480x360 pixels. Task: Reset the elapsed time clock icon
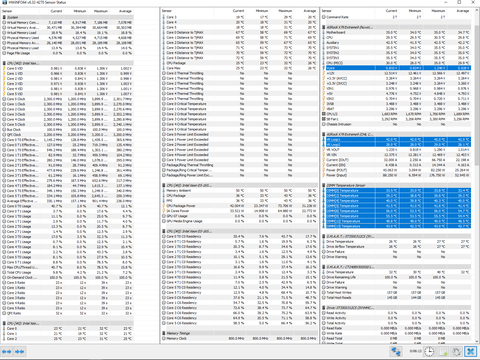429,352
